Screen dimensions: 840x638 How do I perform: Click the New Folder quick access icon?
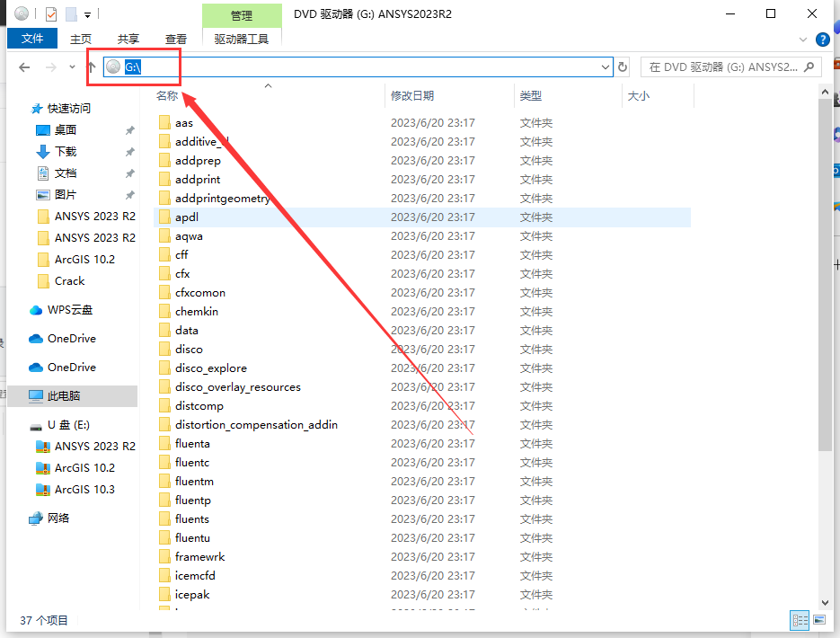pos(71,13)
